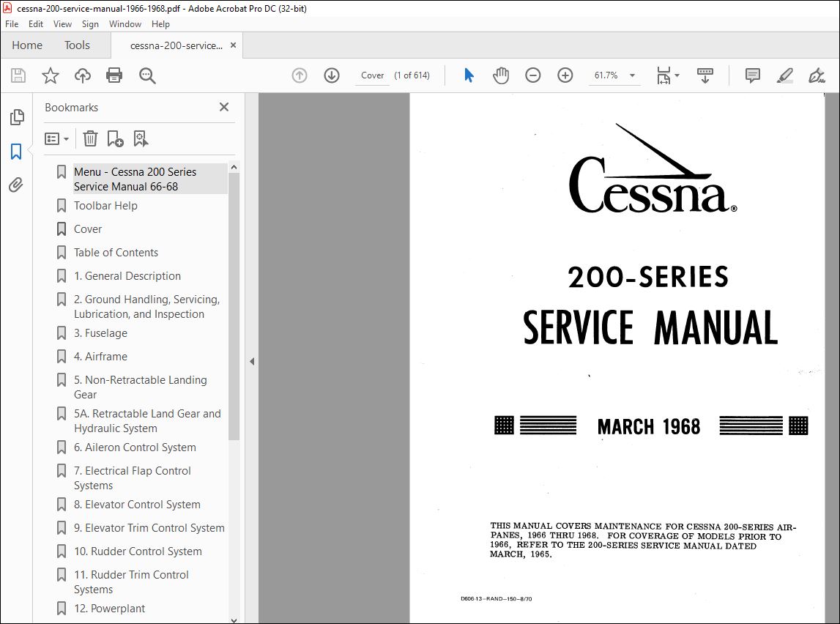The image size is (840, 624).
Task: Go to 10. Rudder Control System
Action: tap(138, 551)
